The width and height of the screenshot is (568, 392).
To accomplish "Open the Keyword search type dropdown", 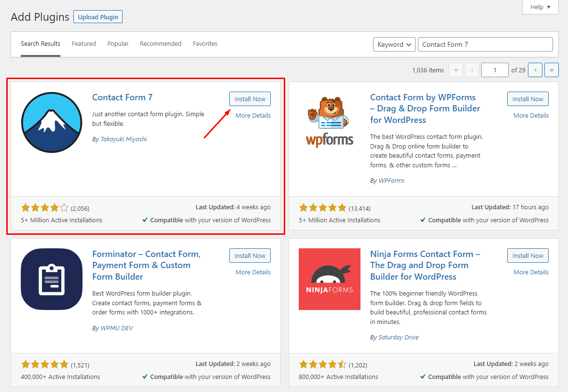I will pyautogui.click(x=394, y=44).
